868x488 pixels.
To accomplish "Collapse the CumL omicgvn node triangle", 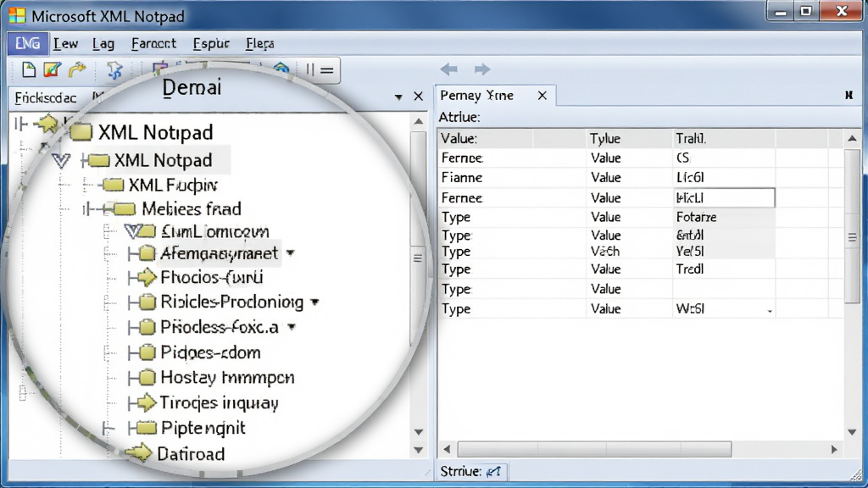I will (x=133, y=231).
